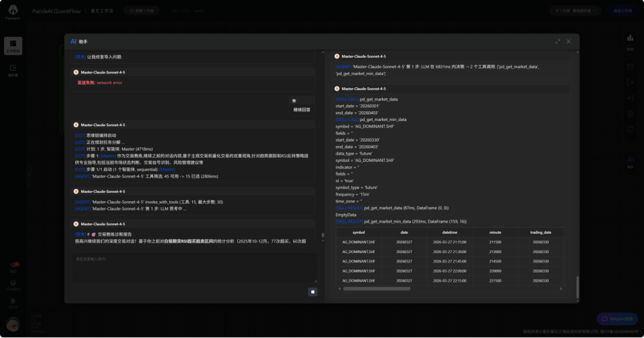Click the user avatar at bottom left

13,323
